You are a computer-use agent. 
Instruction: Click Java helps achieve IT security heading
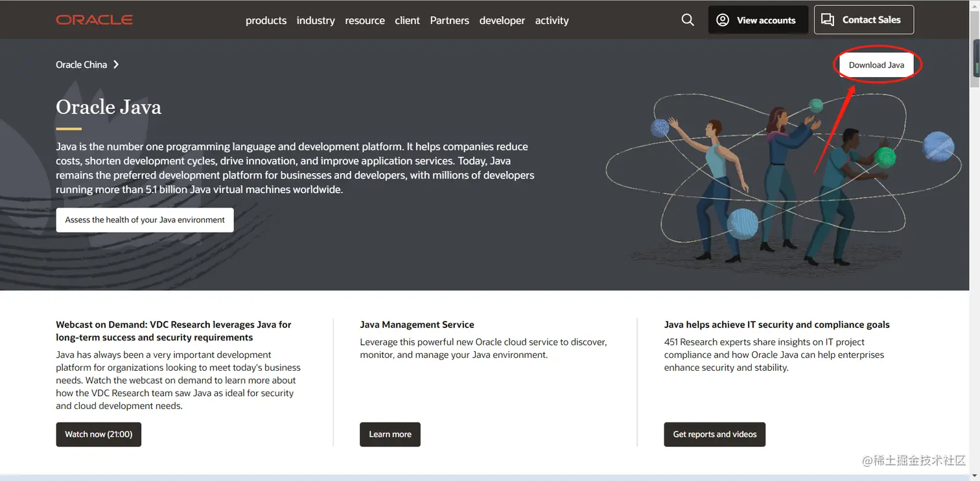point(777,325)
